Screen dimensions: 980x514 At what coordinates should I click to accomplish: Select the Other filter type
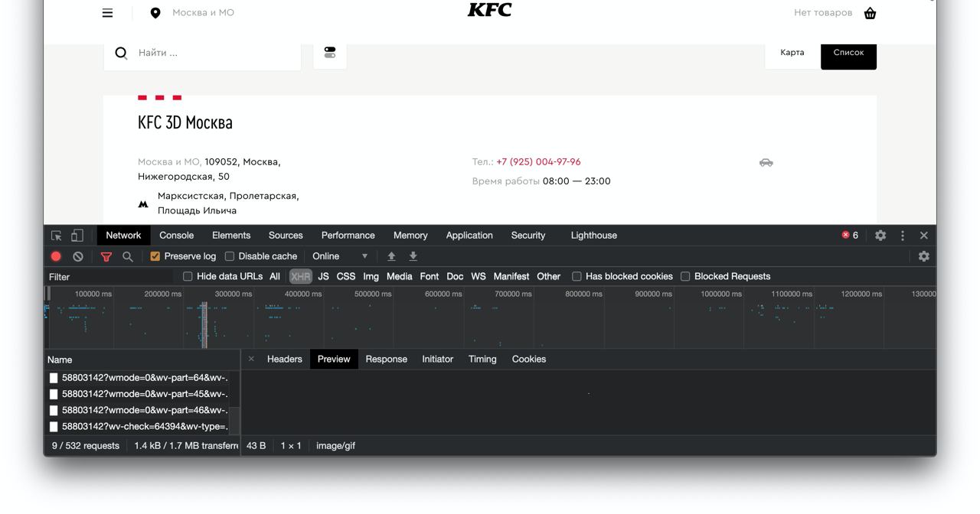(x=548, y=276)
